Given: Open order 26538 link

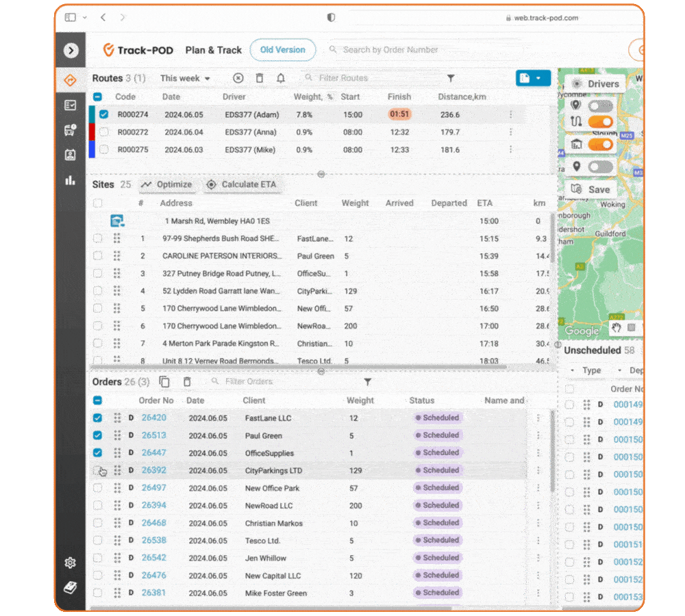Looking at the screenshot, I should (153, 540).
